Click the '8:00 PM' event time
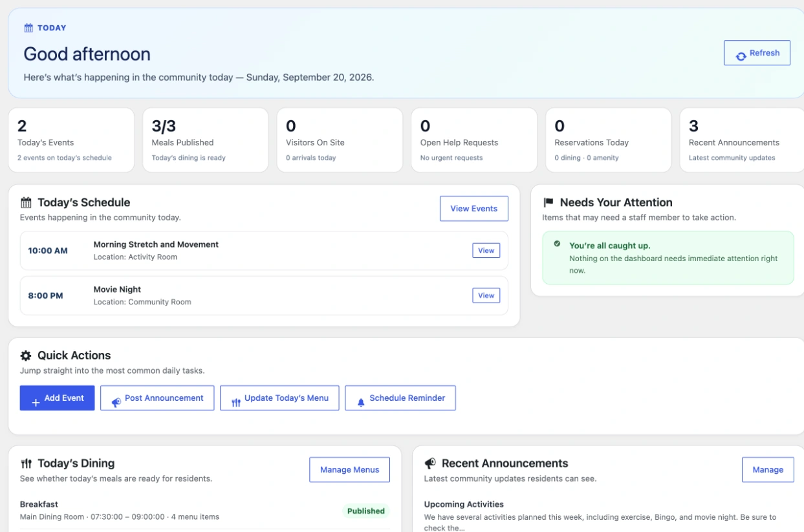This screenshot has width=804, height=532. point(46,296)
